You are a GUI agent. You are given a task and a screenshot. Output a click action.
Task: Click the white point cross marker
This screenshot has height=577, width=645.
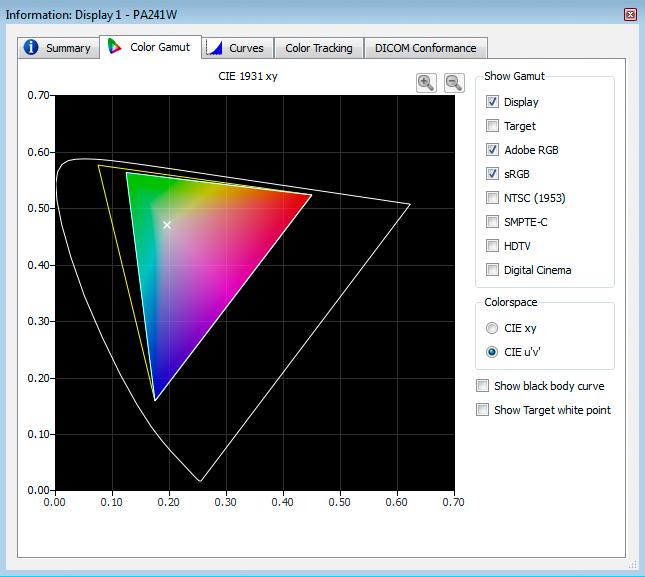pos(167,225)
